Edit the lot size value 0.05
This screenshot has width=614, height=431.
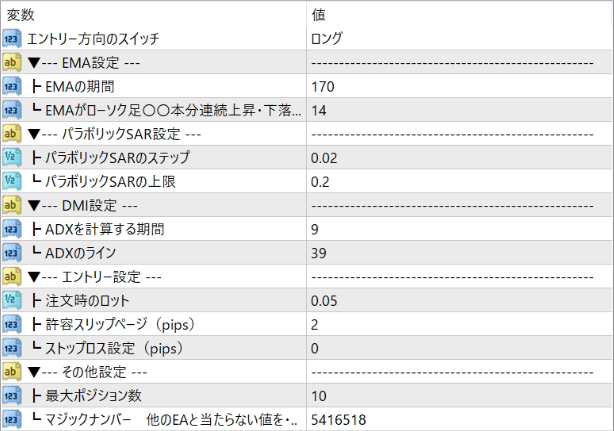460,301
